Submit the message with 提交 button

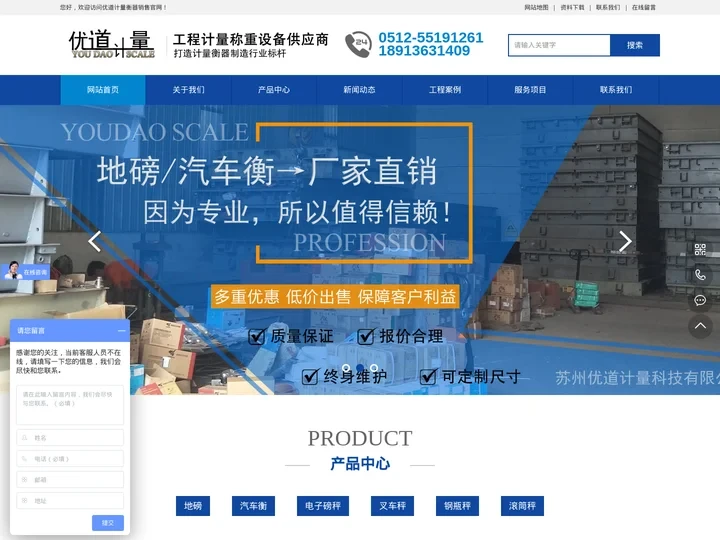click(x=108, y=523)
